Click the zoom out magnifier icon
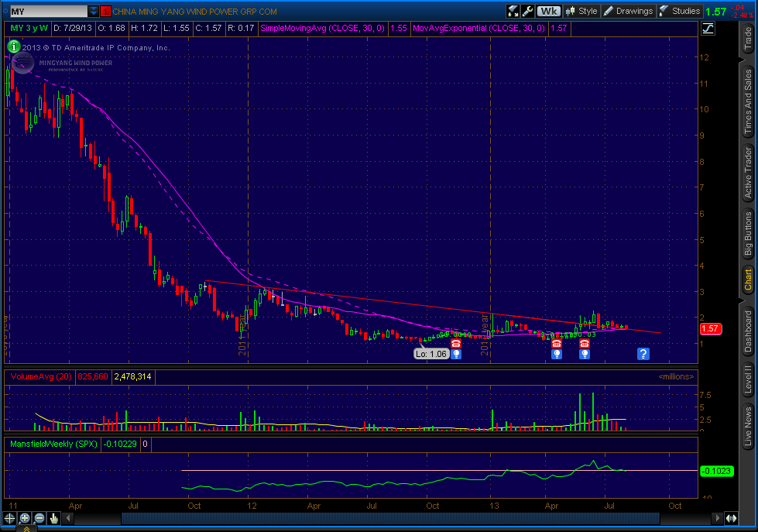Screen dimensions: 758x532 pyautogui.click(x=39, y=518)
